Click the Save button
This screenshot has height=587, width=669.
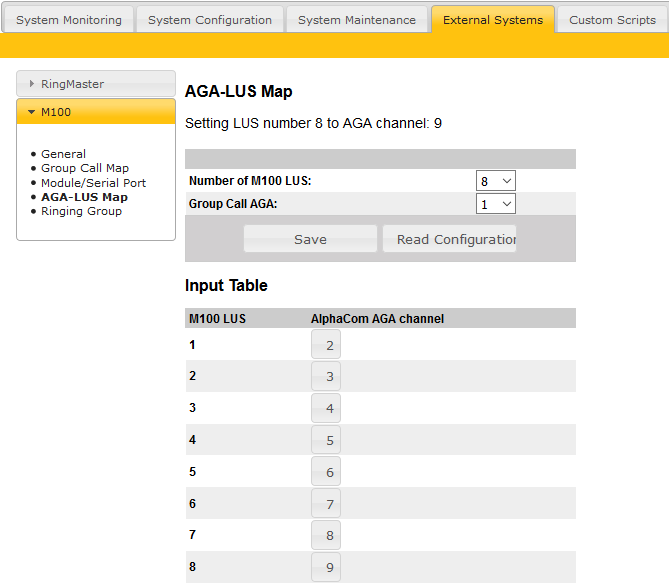pos(310,239)
